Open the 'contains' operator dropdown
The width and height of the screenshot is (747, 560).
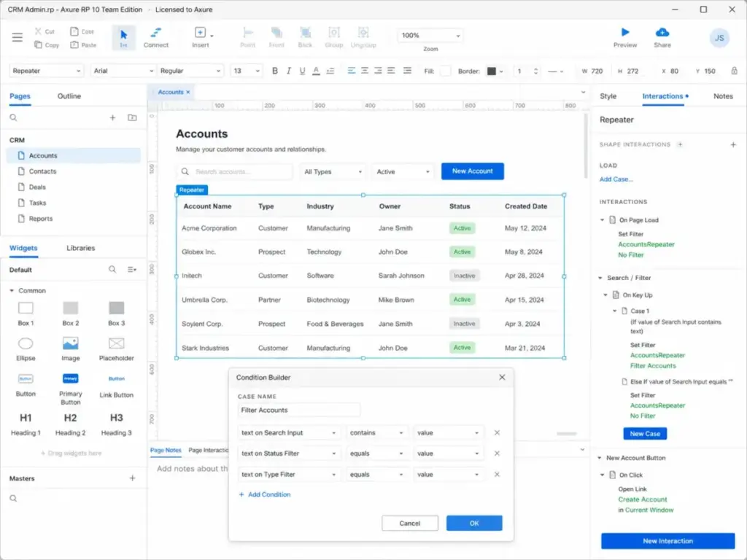(376, 433)
